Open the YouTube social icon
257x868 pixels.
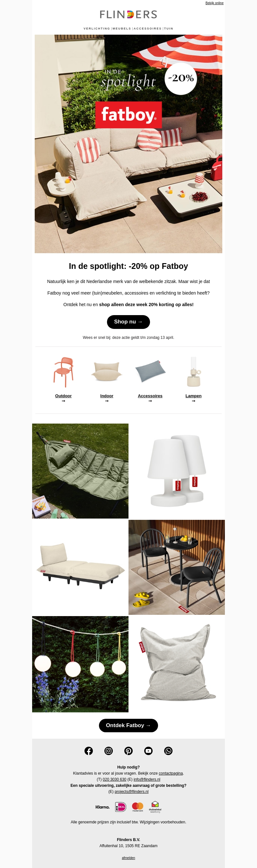point(148,751)
